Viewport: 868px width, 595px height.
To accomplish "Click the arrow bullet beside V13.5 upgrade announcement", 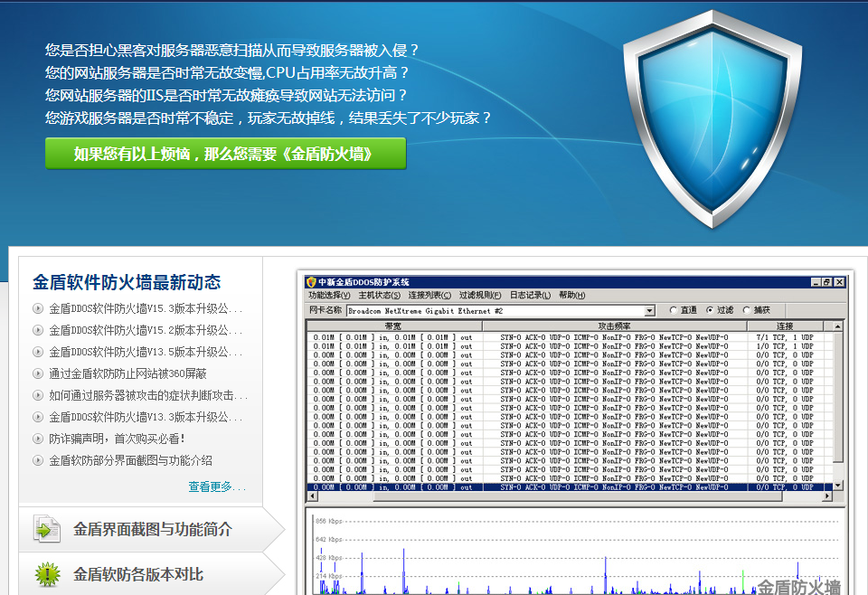I will point(38,352).
